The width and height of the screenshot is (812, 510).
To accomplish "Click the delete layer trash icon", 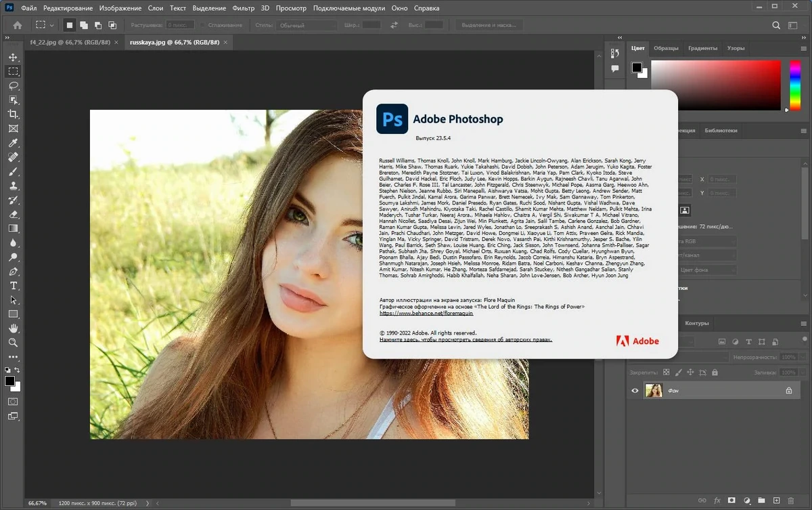I will [791, 501].
